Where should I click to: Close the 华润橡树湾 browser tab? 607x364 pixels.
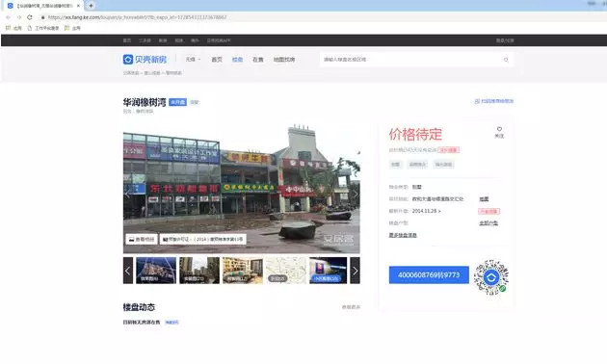(x=78, y=6)
